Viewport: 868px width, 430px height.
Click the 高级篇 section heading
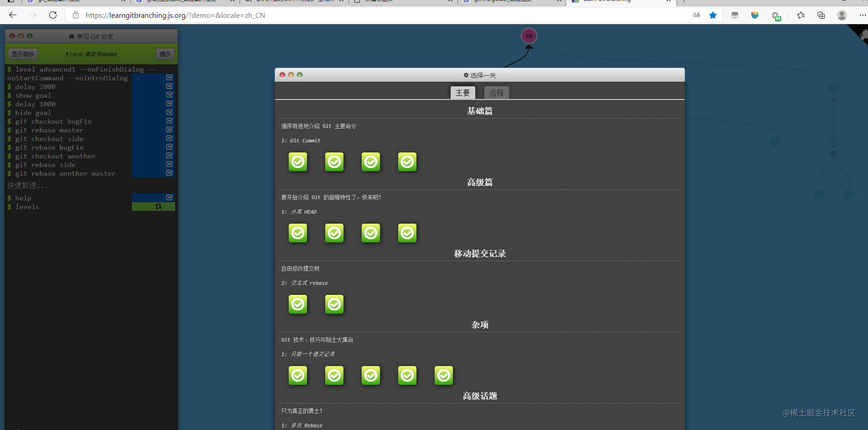point(480,182)
